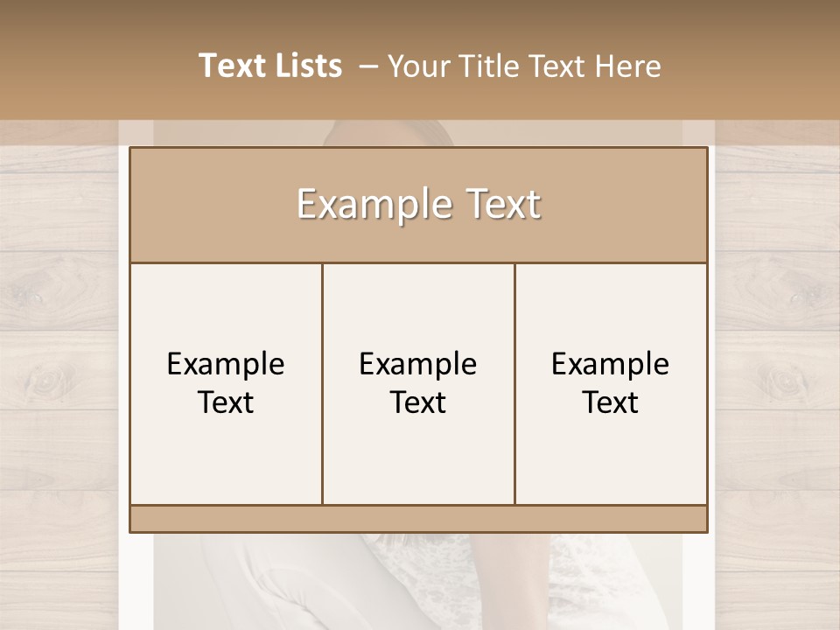Click the left "Example Text" cell

(226, 383)
